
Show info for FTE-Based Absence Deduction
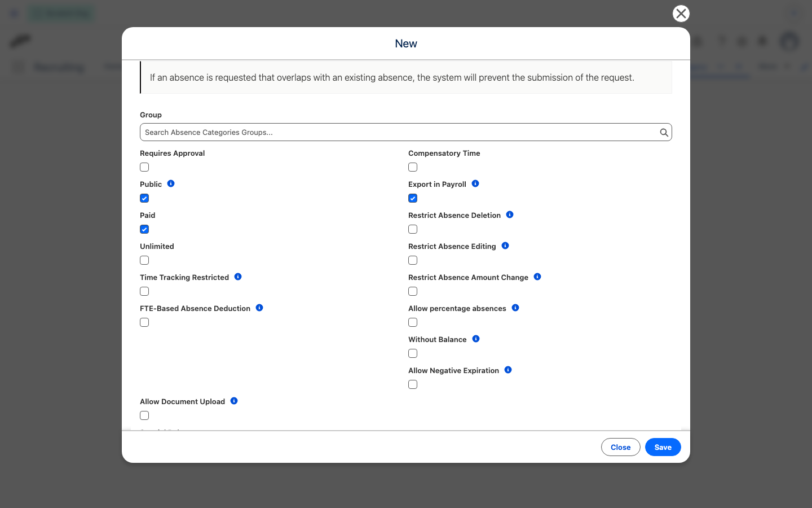point(259,308)
